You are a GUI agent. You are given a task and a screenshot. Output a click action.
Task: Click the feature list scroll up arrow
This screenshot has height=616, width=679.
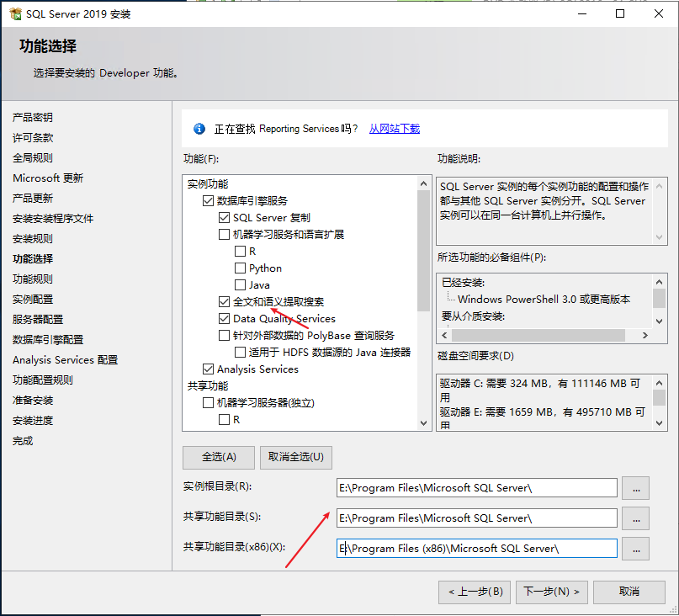(423, 183)
